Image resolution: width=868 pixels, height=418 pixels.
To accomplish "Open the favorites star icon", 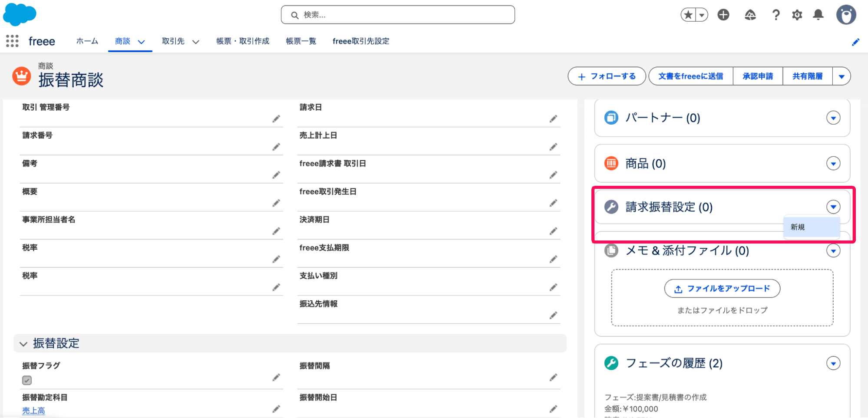I will pyautogui.click(x=688, y=15).
